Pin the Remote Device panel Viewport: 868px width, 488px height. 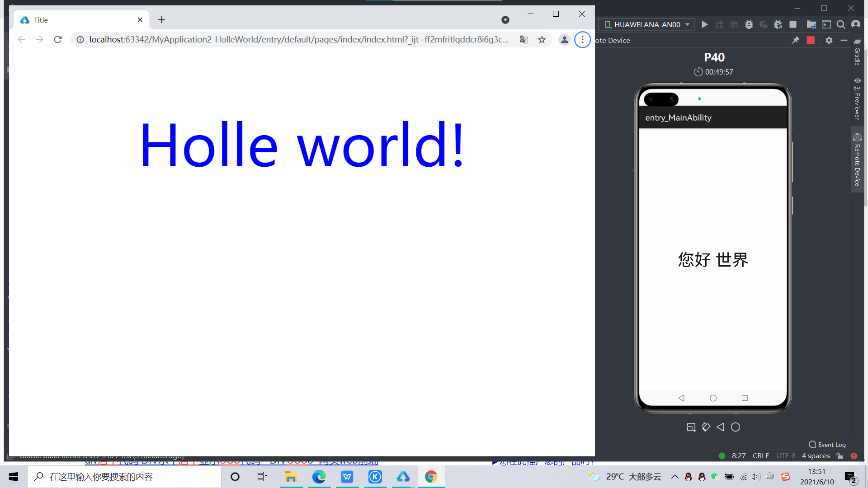pyautogui.click(x=796, y=40)
